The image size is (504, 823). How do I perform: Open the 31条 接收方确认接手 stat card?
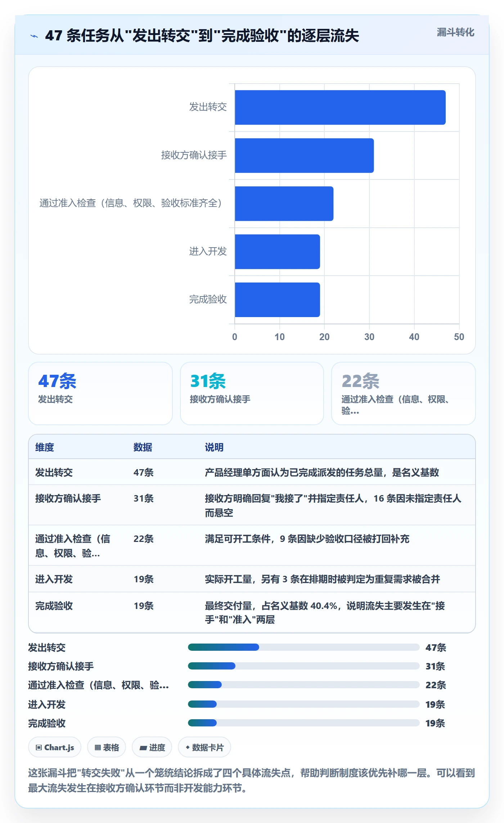click(x=252, y=393)
